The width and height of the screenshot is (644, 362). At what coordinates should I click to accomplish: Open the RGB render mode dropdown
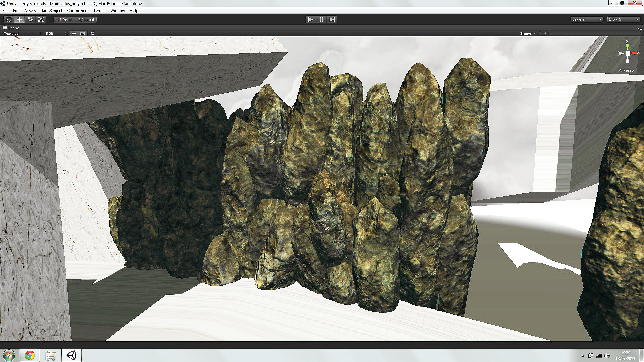pyautogui.click(x=56, y=33)
